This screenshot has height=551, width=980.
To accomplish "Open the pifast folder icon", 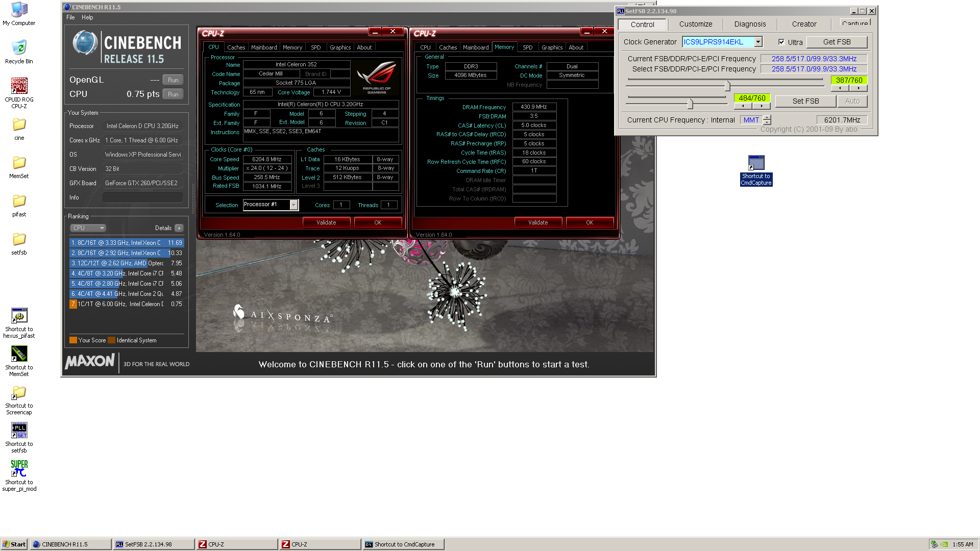I will [19, 205].
